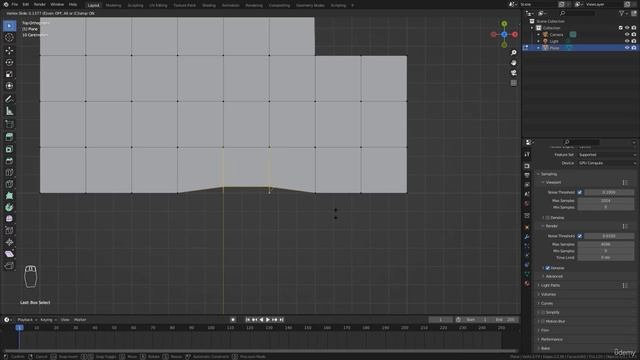This screenshot has width=640, height=360.
Task: Open the Blender logo menu
Action: click(x=6, y=4)
